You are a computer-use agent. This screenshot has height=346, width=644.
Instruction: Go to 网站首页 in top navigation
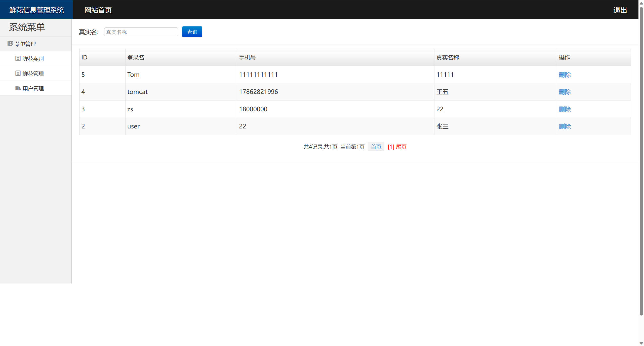click(x=98, y=10)
